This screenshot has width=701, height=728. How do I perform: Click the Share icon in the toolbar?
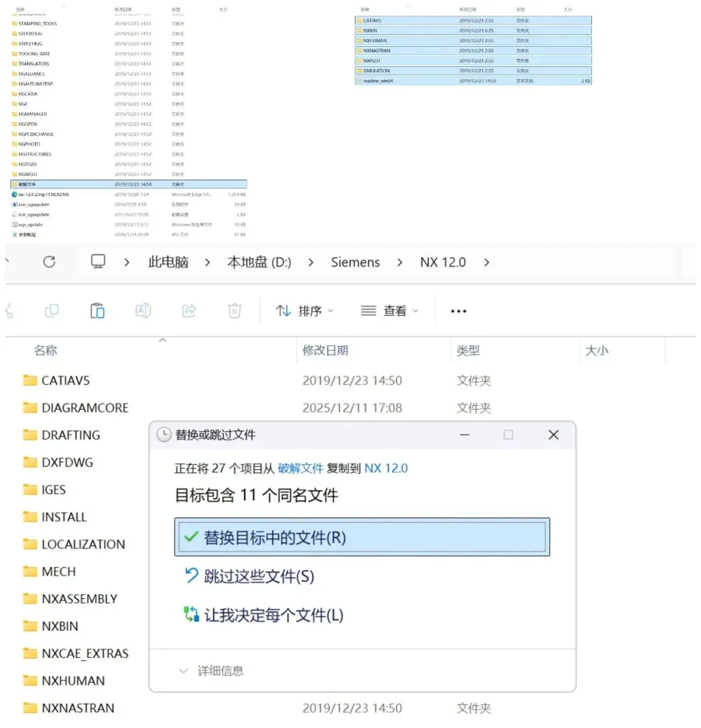tap(189, 310)
